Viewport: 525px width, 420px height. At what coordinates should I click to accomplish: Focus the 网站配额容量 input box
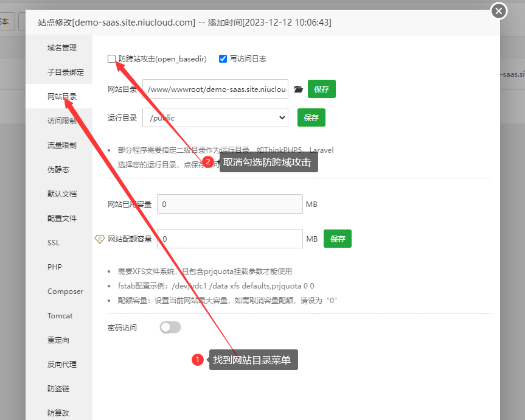pos(230,239)
